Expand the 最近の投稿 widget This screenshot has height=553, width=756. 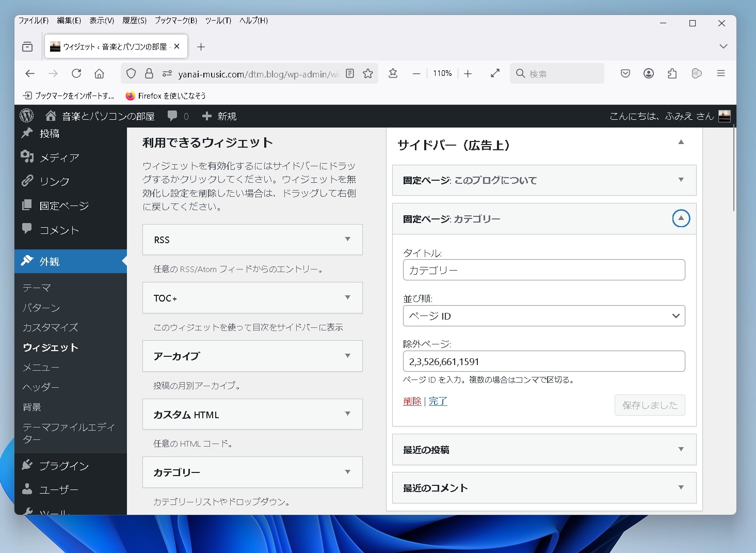[x=681, y=449]
